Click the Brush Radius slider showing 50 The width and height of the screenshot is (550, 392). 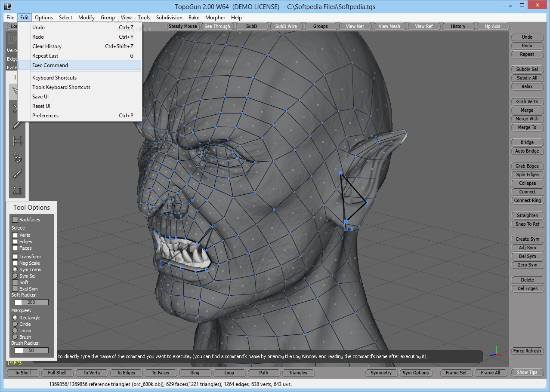(31, 350)
